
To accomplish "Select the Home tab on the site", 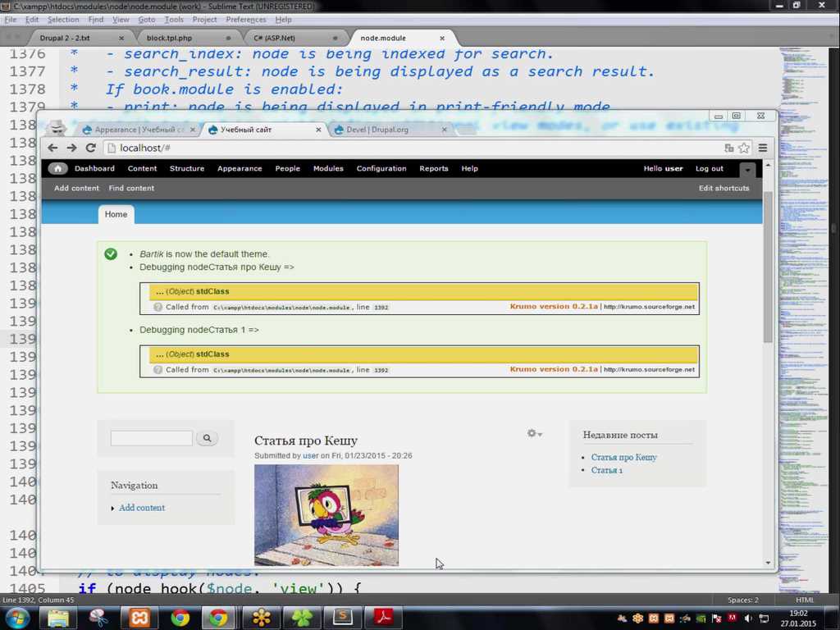I will (116, 214).
